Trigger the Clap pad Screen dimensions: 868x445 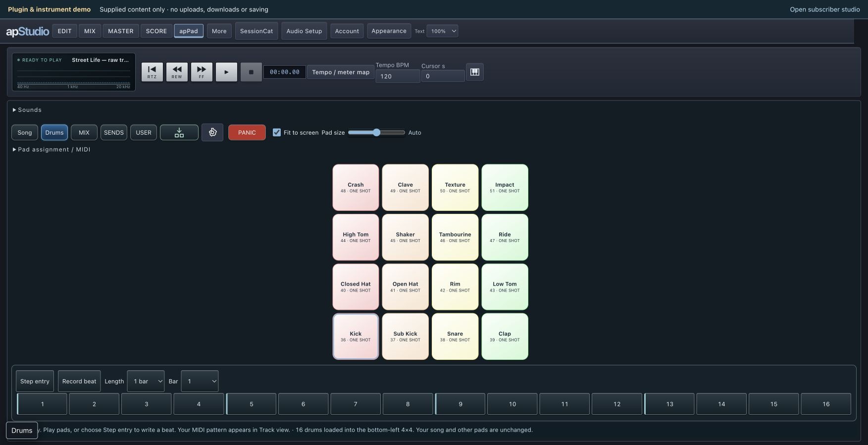(505, 337)
